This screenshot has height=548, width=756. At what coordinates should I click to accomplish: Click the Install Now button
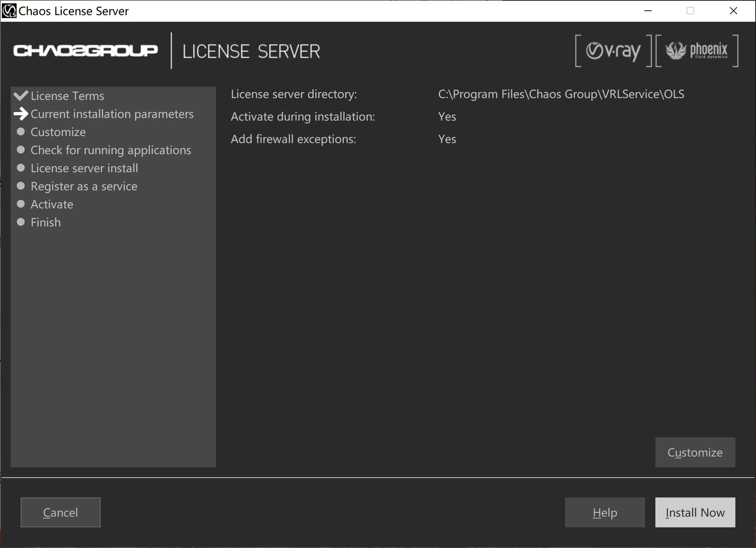tap(695, 512)
